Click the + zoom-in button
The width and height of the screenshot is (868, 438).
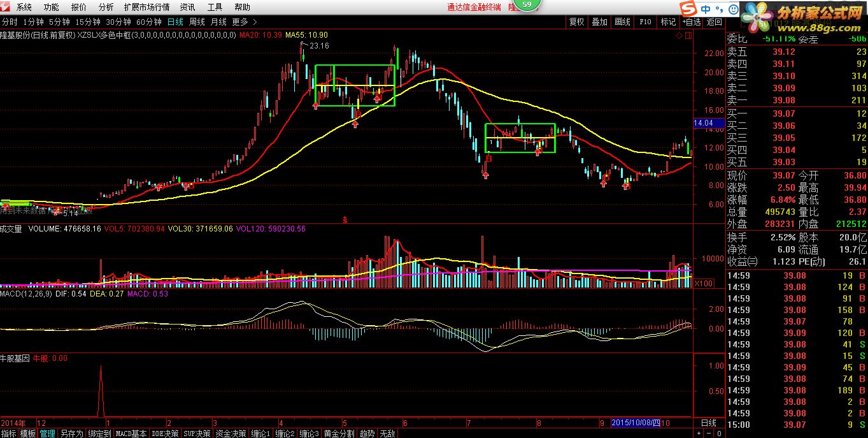click(699, 434)
